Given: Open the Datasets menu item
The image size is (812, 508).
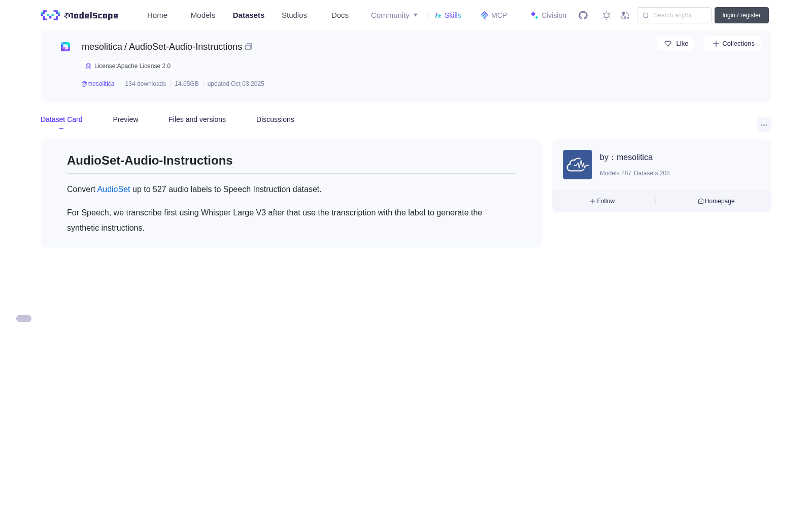Looking at the screenshot, I should coord(249,15).
